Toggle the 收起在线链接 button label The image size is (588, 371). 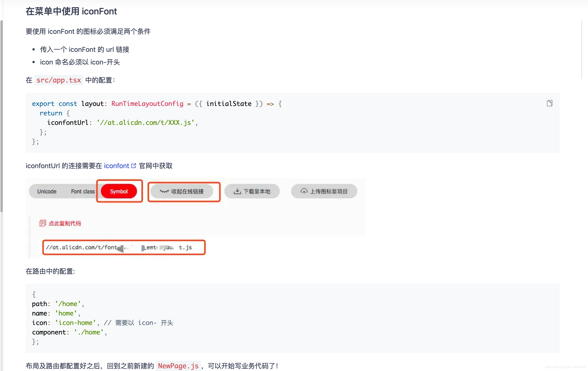(187, 192)
